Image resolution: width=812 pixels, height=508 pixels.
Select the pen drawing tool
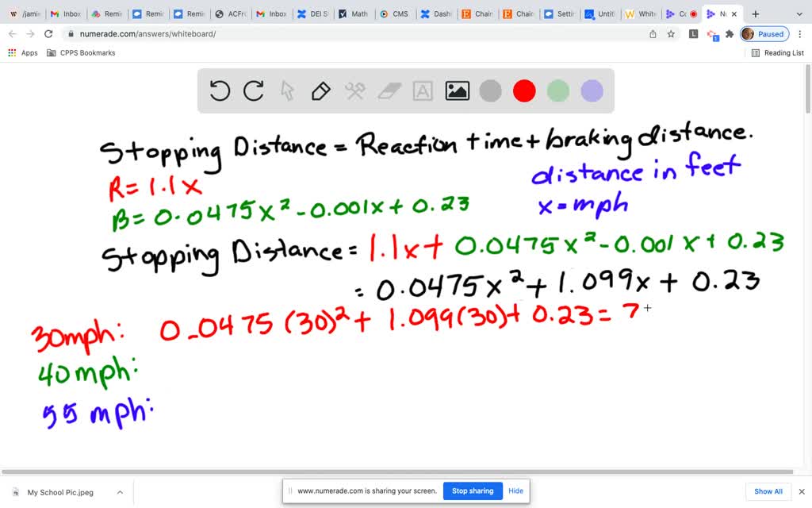coord(321,91)
